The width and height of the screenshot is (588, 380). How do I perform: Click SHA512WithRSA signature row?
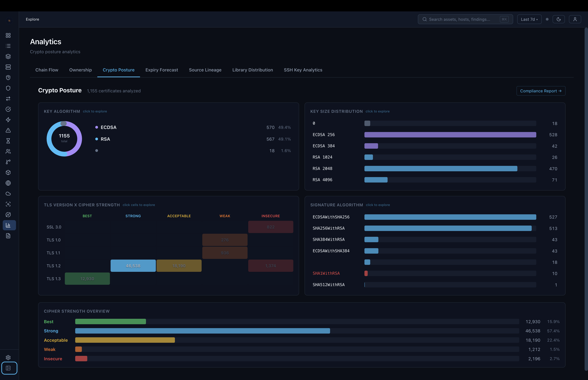[x=435, y=285]
